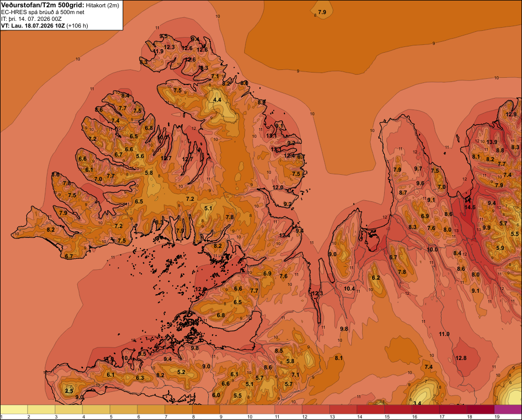Click the legend swatch between 13 and 14

pos(343,410)
